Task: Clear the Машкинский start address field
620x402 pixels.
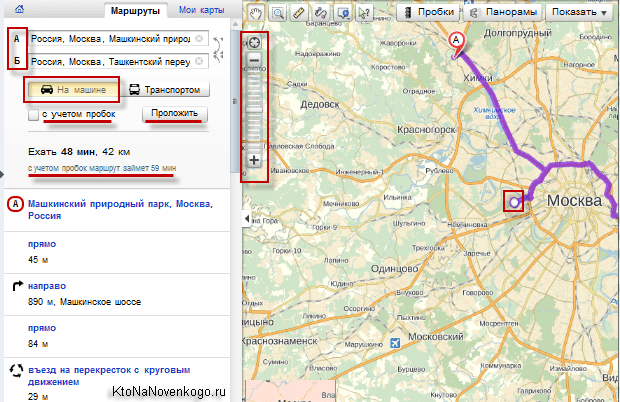Action: pos(199,39)
